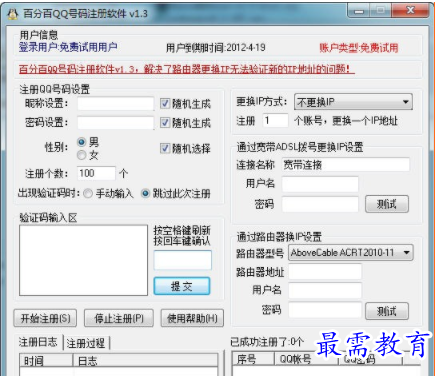
Task: Focus the router address (路由器地址) field
Action: click(x=325, y=272)
